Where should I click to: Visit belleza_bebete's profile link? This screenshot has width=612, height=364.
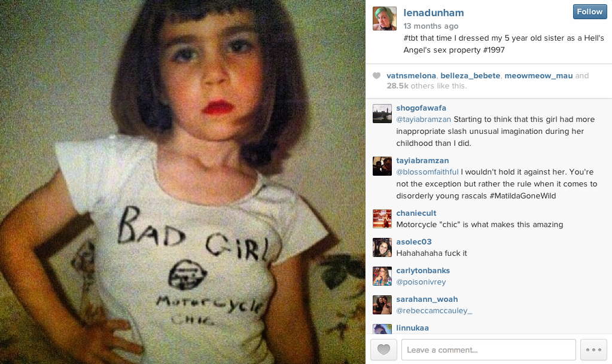pos(470,76)
